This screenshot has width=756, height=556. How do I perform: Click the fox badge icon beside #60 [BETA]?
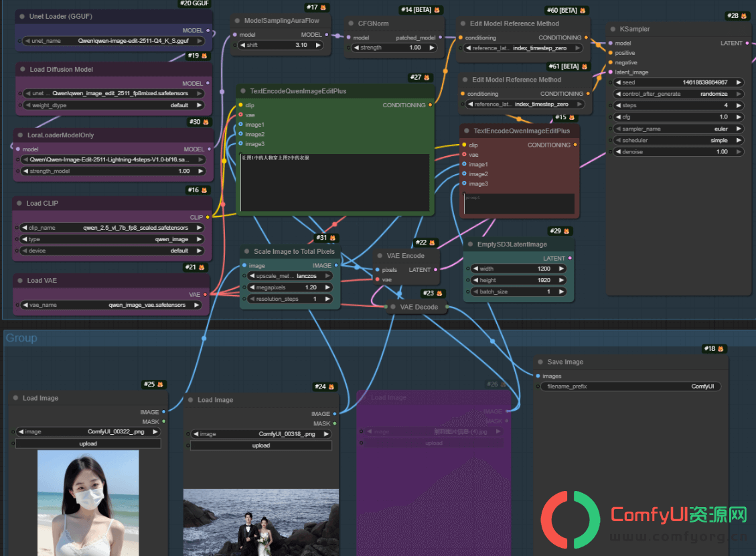[583, 11]
